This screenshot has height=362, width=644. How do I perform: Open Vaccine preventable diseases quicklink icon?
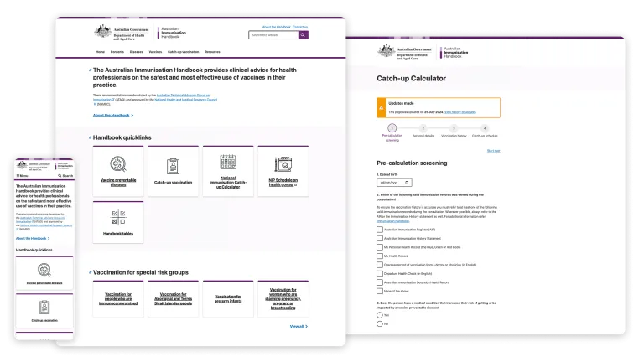[x=118, y=164]
